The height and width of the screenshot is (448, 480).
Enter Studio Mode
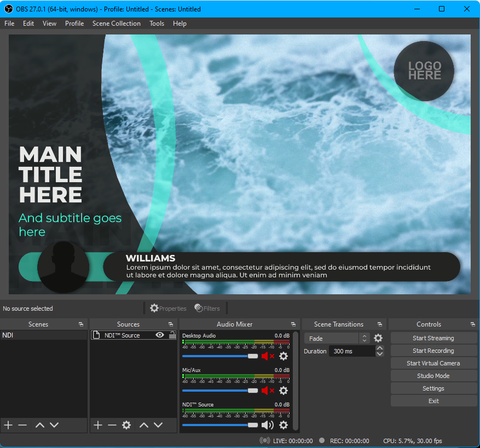point(433,376)
